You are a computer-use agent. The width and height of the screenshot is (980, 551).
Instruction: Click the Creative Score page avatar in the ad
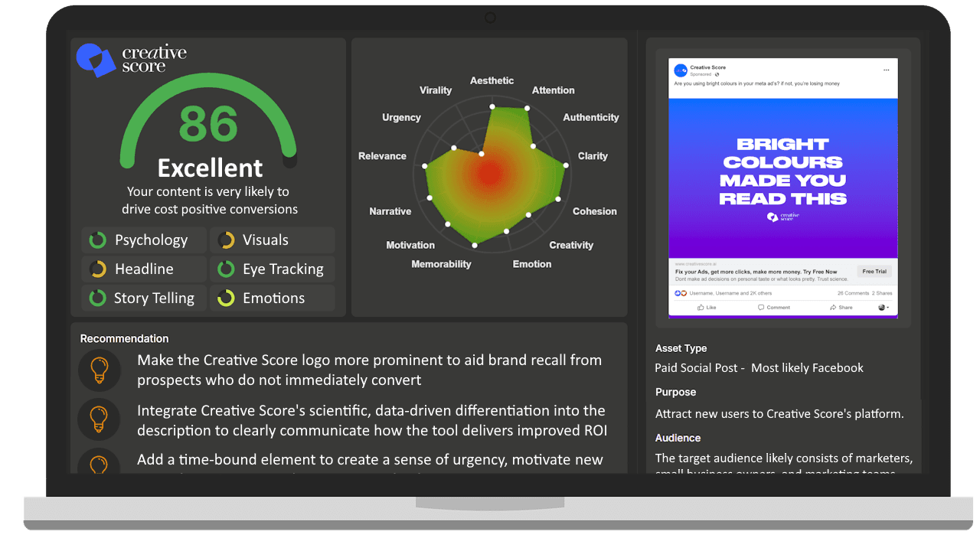pos(681,70)
